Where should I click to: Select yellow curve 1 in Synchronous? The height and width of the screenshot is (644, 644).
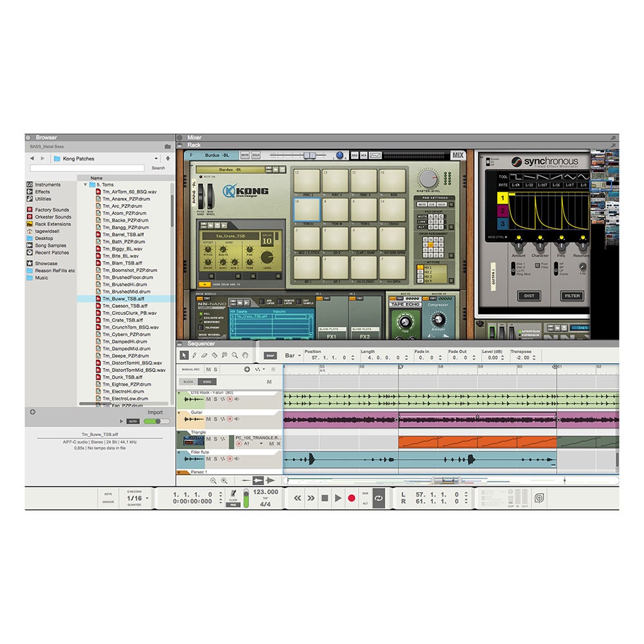pyautogui.click(x=502, y=198)
